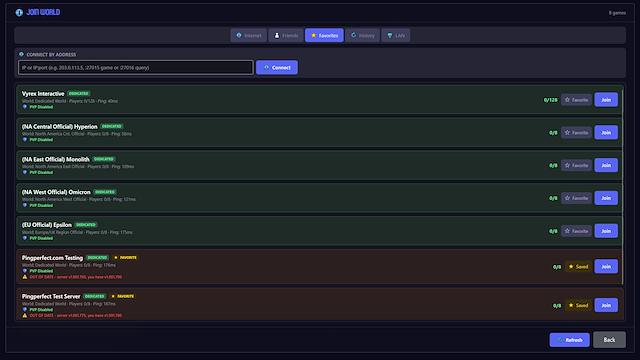The height and width of the screenshot is (360, 640).
Task: Select the (EU Official) Epsilon name
Action: [x=47, y=225]
